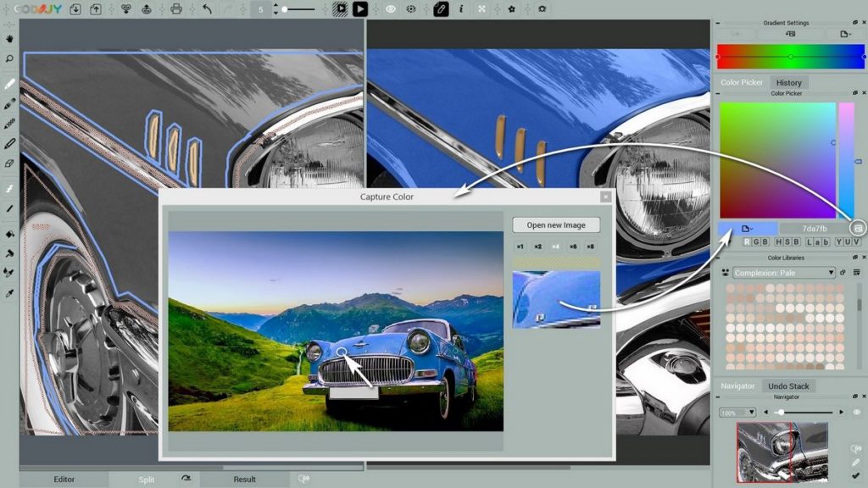Click the green midpoint on gradient bar

coord(790,57)
